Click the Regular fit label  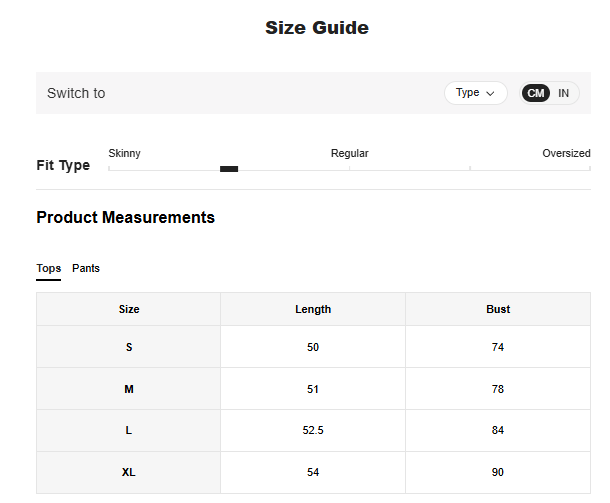click(x=349, y=153)
